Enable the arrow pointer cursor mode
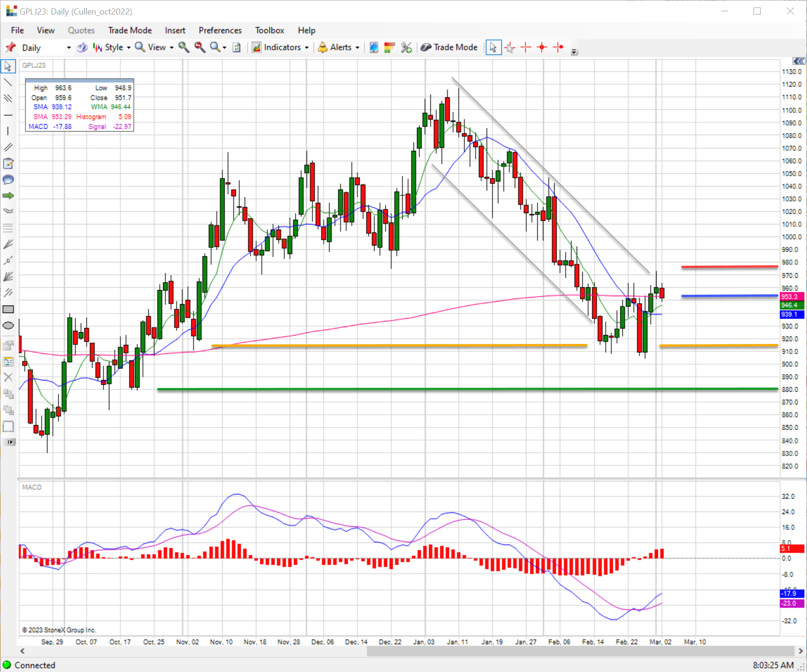The width and height of the screenshot is (807, 672). click(x=493, y=47)
